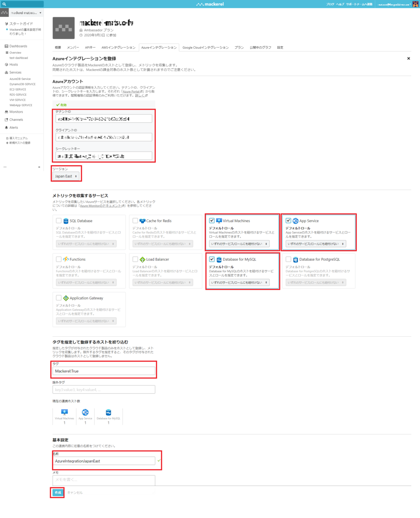Click the search magnifier icon in the top bar
The width and height of the screenshot is (420, 518).
[x=4, y=4]
